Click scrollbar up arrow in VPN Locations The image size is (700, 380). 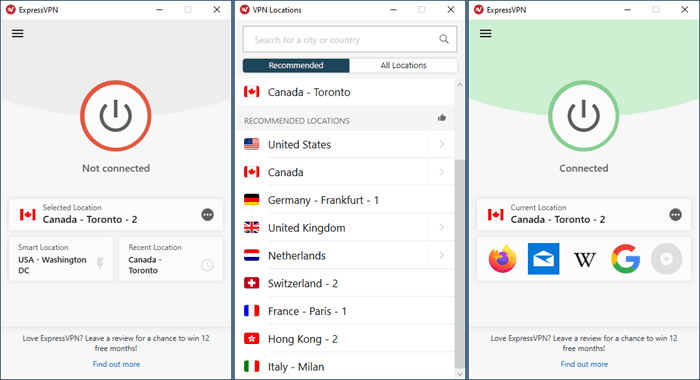click(459, 85)
